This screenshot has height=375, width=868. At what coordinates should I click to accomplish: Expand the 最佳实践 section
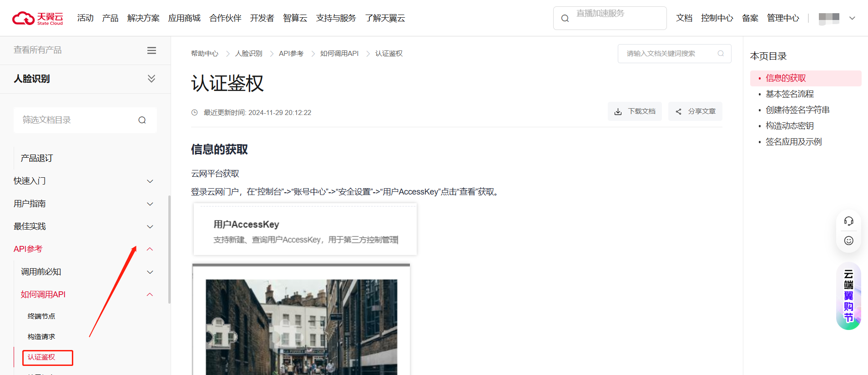tap(150, 226)
